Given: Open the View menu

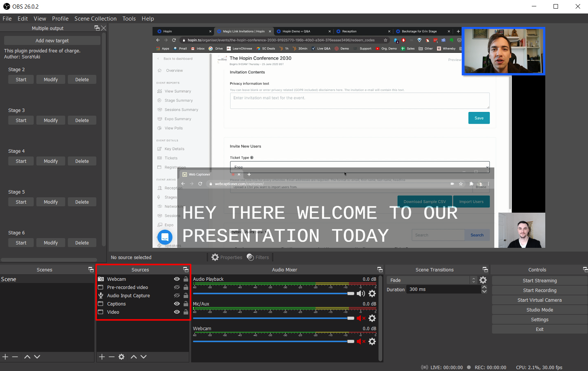Looking at the screenshot, I should click(40, 18).
